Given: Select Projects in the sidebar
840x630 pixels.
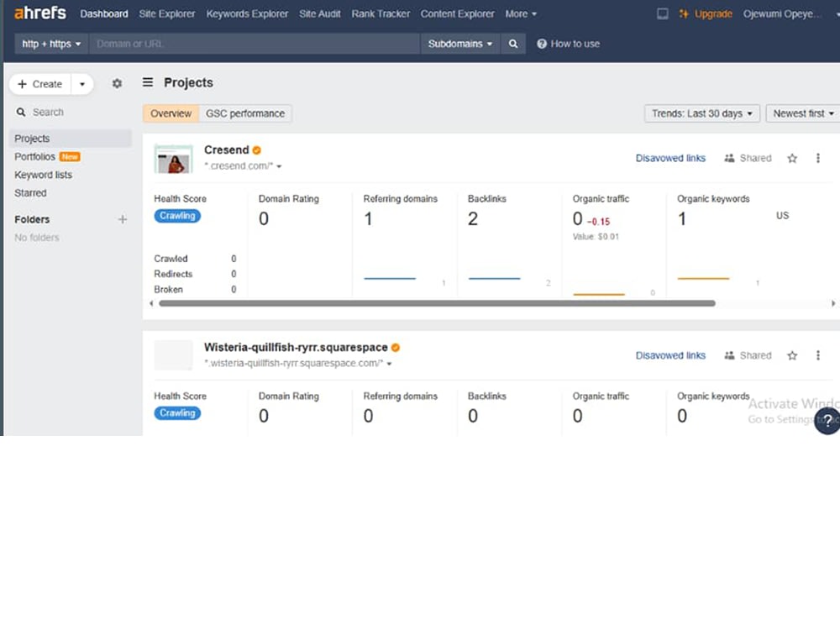Looking at the screenshot, I should pos(71,139).
